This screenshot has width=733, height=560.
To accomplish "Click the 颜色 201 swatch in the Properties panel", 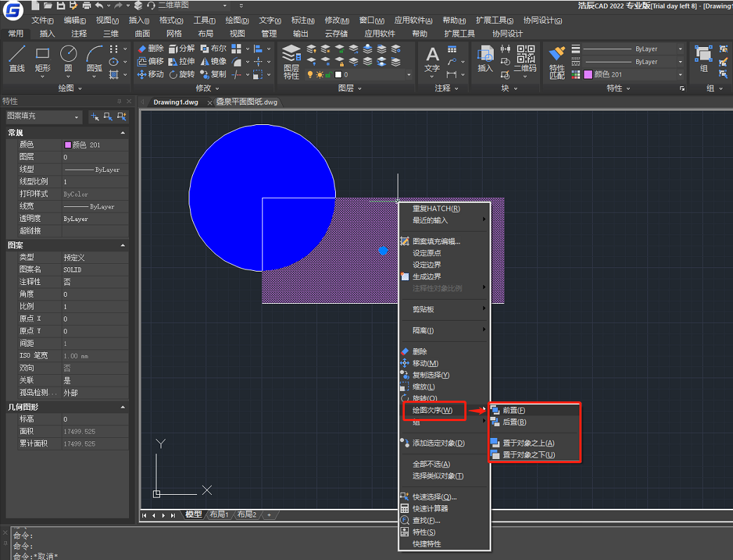I will (x=68, y=145).
